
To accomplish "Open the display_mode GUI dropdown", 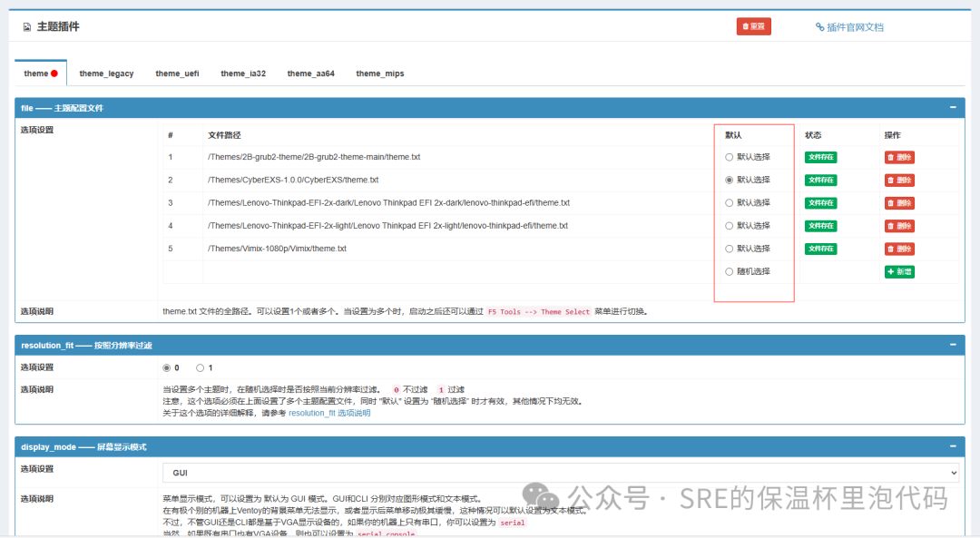I will click(558, 471).
